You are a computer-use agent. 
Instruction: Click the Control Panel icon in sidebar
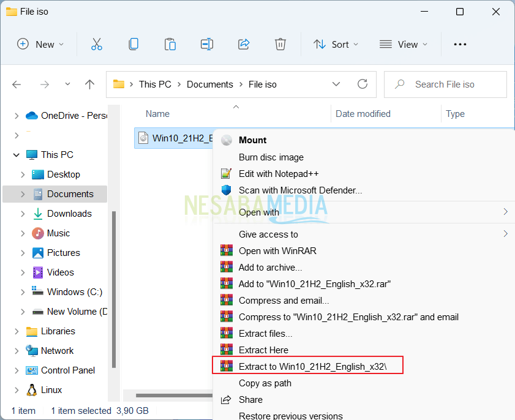click(x=32, y=370)
